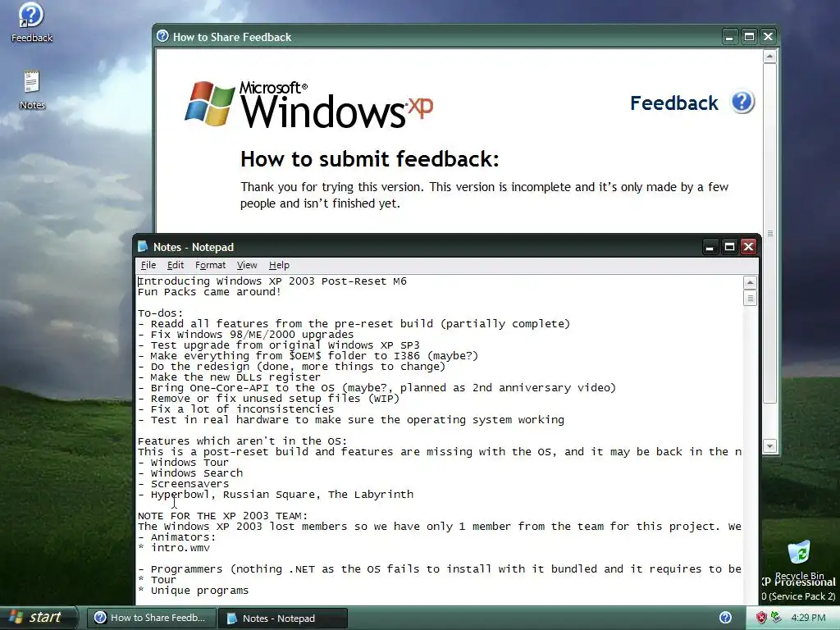The width and height of the screenshot is (840, 630).
Task: Click the 'Make the new DLLs register' line
Action: (x=229, y=377)
